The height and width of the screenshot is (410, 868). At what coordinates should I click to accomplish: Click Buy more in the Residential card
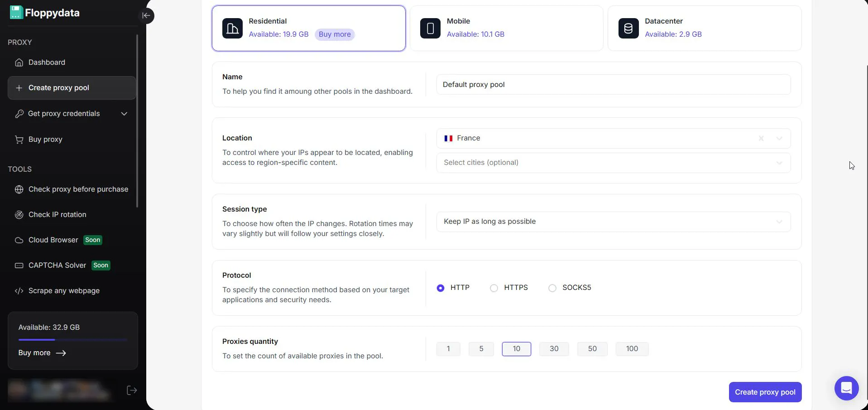(x=335, y=34)
